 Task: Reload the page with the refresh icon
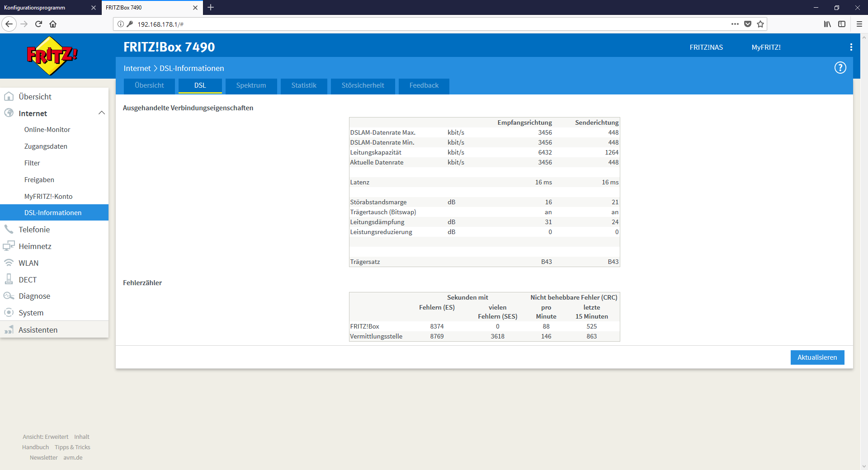pos(38,24)
